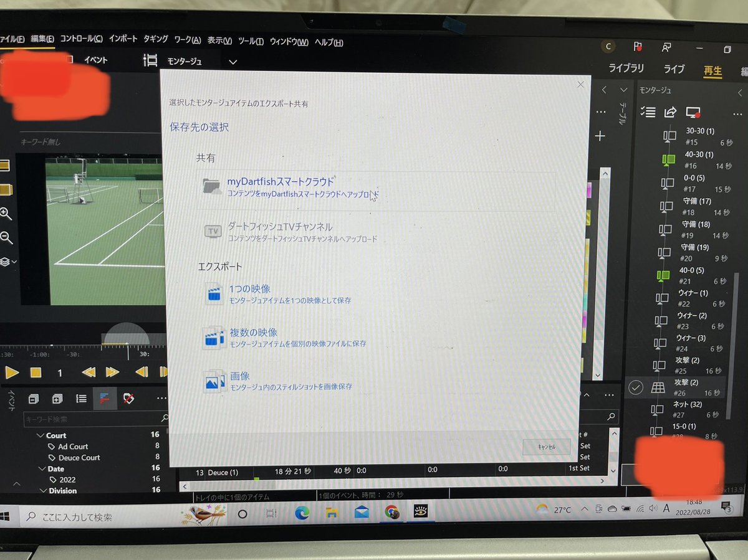748x560 pixels.
Task: Click the キャンセル button in dialog
Action: (546, 447)
